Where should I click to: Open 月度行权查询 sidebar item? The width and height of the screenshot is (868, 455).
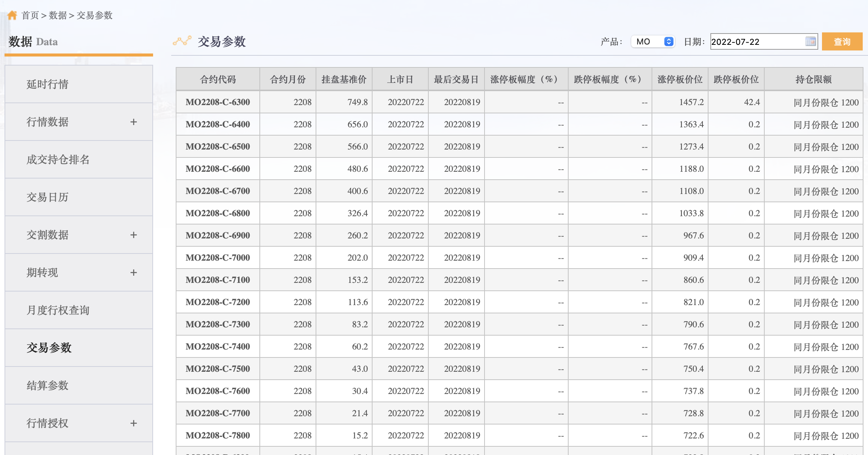58,310
